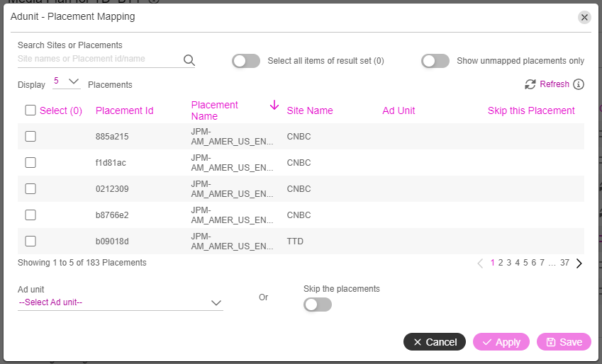
Task: Open the info icon beside Refresh
Action: click(x=579, y=84)
